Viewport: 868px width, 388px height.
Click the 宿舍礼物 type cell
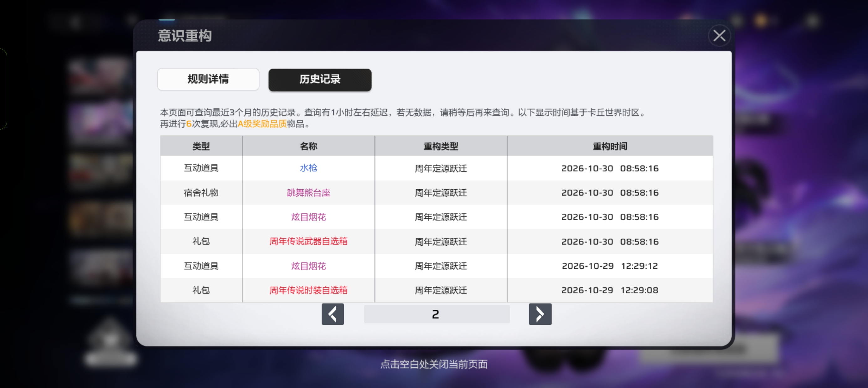click(201, 192)
